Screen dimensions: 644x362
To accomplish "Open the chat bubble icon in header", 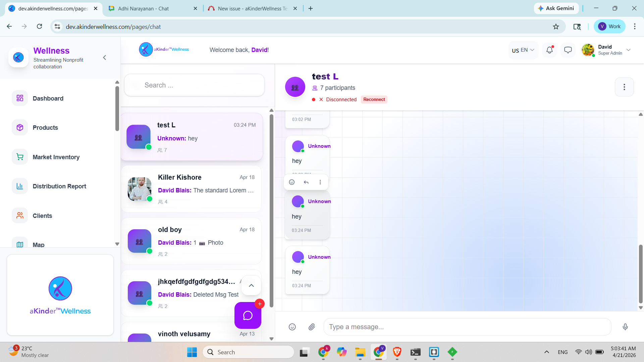I will [568, 50].
